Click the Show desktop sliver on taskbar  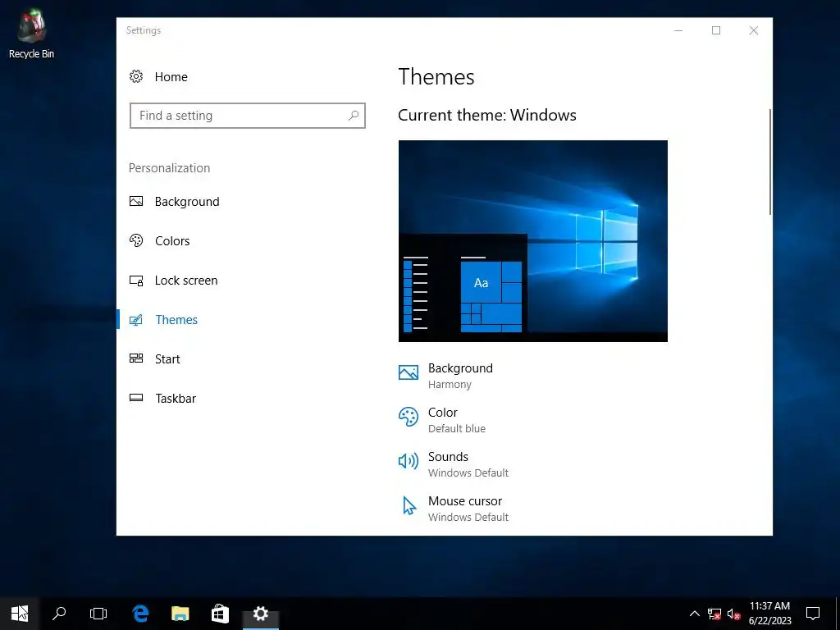838,614
